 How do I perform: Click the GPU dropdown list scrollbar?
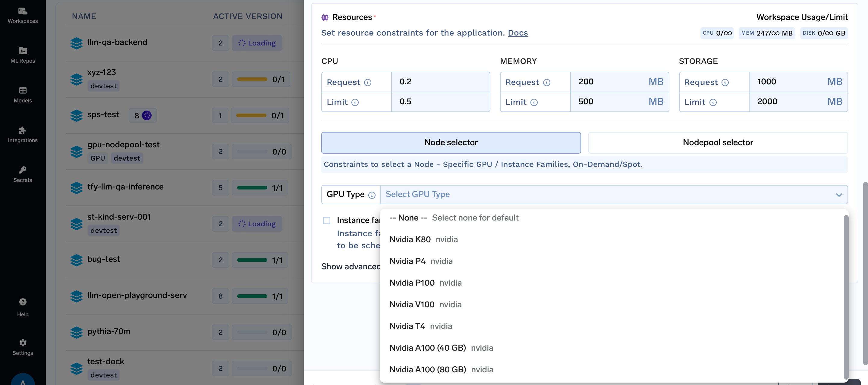[845, 296]
